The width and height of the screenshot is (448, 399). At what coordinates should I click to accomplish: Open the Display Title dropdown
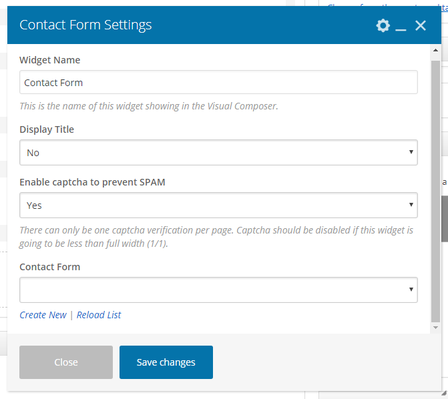tap(218, 152)
